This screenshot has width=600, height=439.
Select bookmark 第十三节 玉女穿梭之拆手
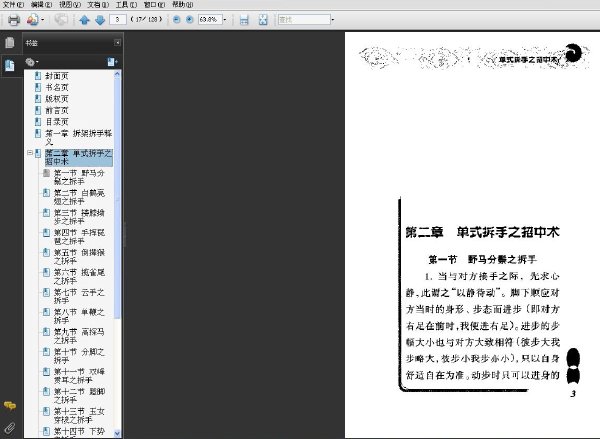point(79,416)
